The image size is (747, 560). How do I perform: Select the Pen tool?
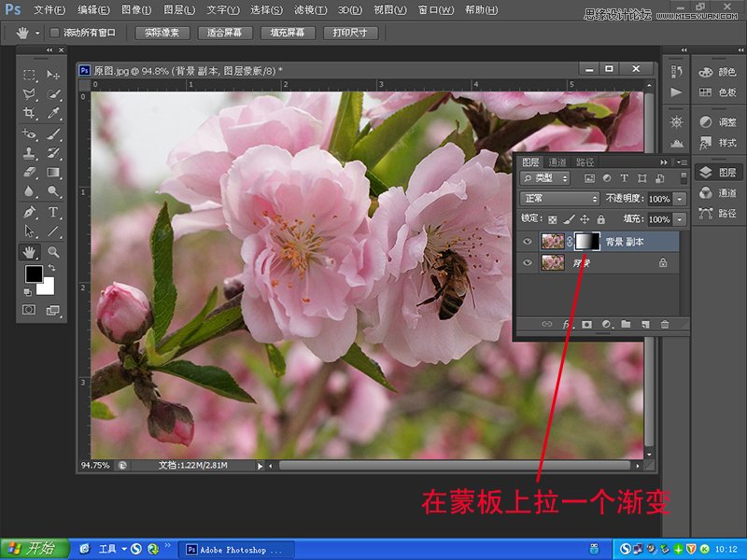30,212
